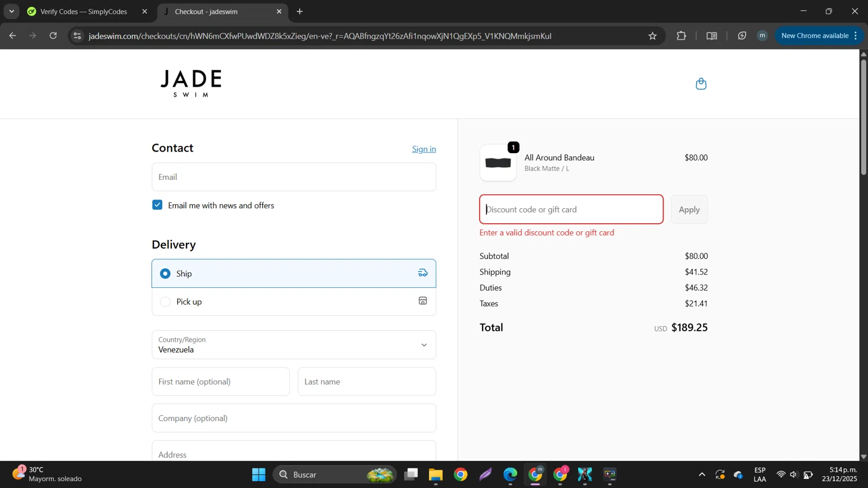Click the Duties amount $46.32

click(696, 287)
